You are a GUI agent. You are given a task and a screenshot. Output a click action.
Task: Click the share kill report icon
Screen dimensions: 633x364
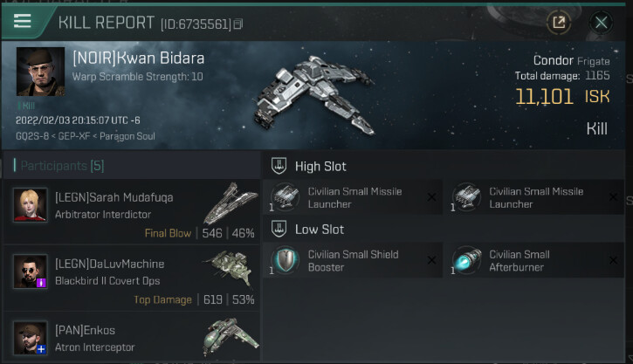coord(558,23)
